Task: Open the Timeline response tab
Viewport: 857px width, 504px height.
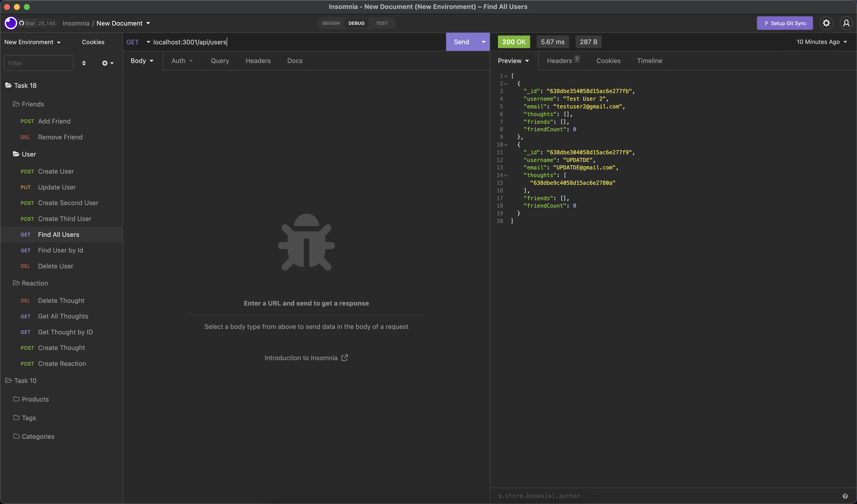Action: [649, 61]
